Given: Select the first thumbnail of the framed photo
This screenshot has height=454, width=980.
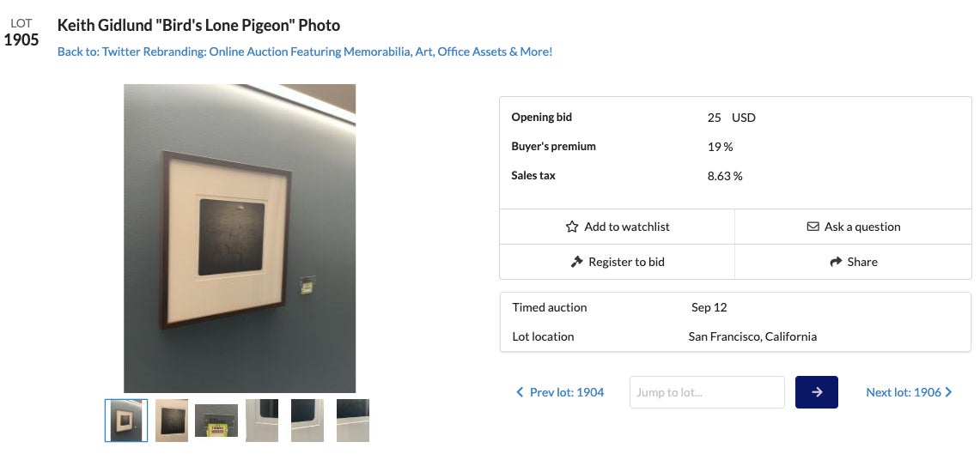Looking at the screenshot, I should (126, 421).
